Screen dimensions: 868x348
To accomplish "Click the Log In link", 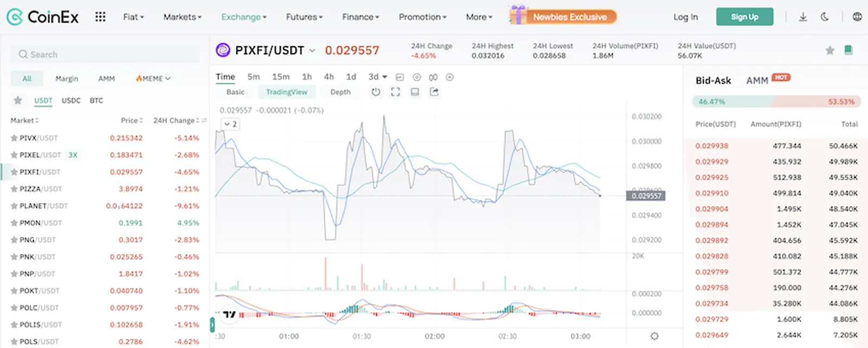I will (686, 17).
